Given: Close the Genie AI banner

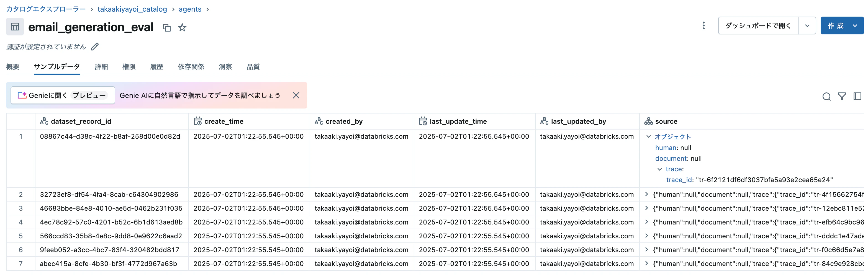Looking at the screenshot, I should pyautogui.click(x=296, y=95).
